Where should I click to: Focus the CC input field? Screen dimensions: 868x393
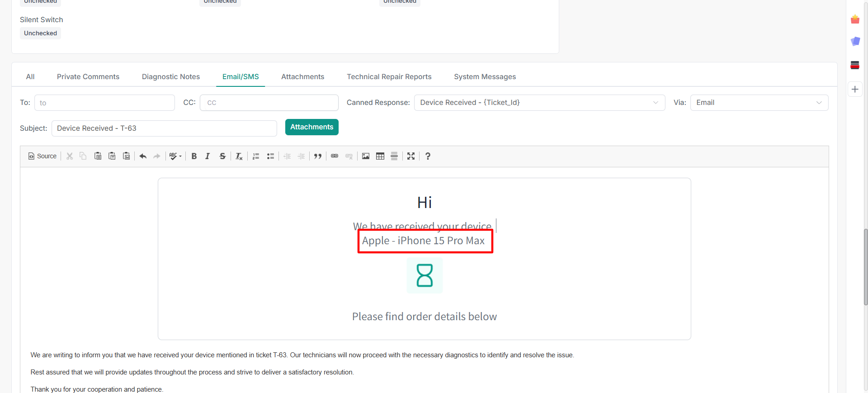[x=269, y=103]
